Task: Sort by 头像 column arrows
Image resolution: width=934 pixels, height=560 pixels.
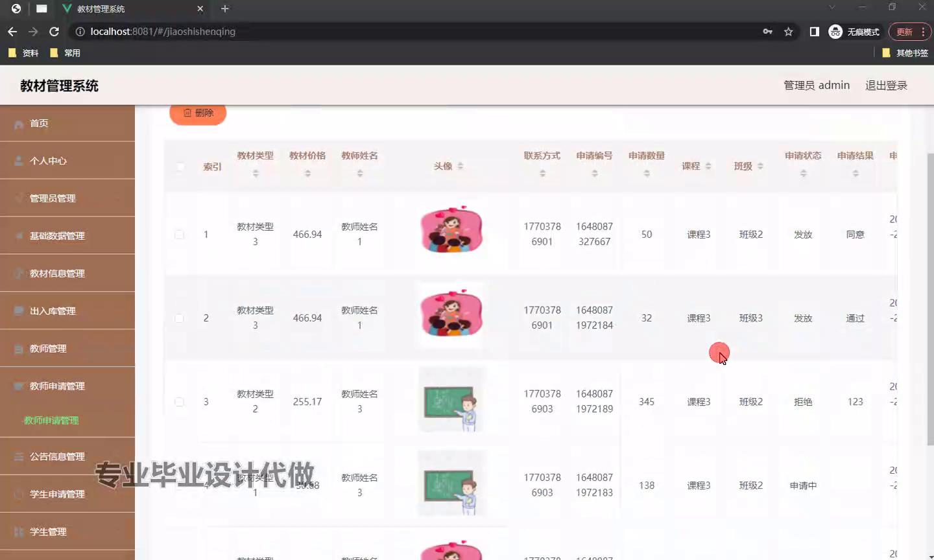Action: point(461,167)
